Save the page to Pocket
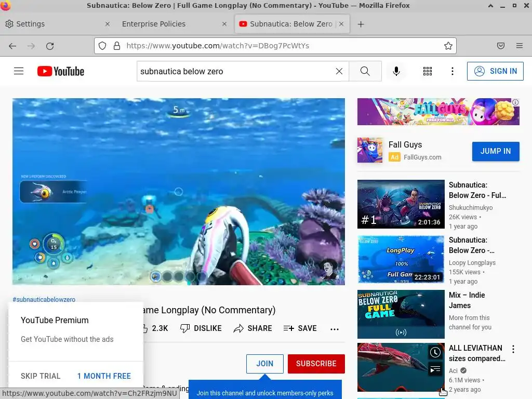532x399 pixels. coord(501,46)
